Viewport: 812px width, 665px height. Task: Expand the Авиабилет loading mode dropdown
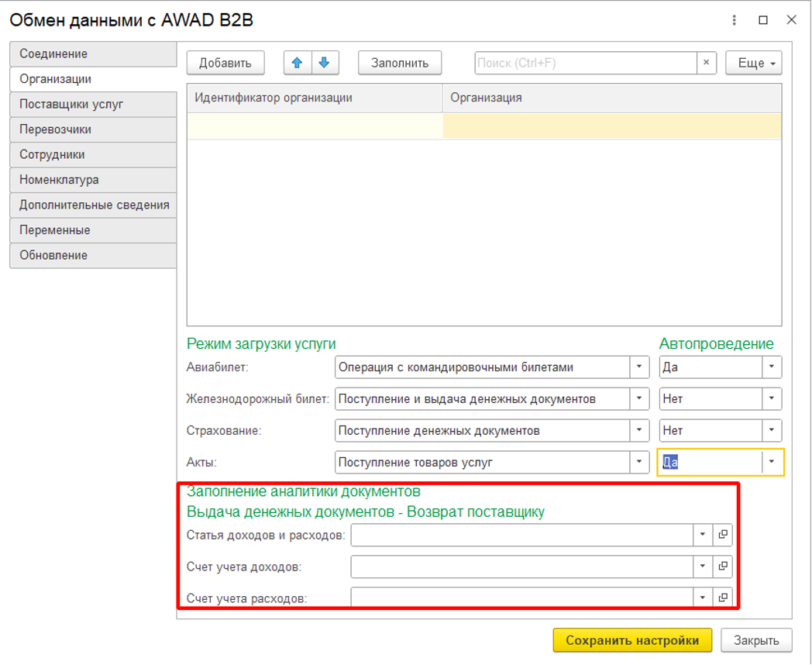point(639,367)
